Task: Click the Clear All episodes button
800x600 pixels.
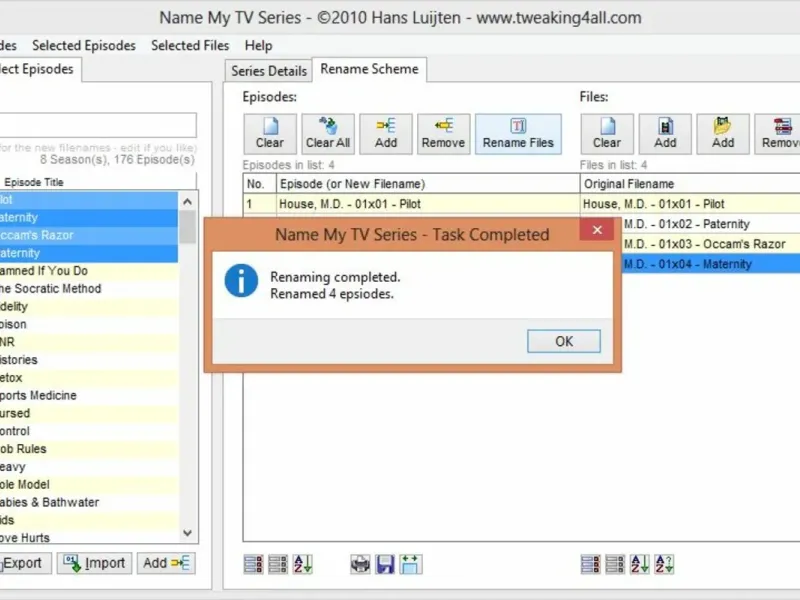Action: [x=328, y=134]
